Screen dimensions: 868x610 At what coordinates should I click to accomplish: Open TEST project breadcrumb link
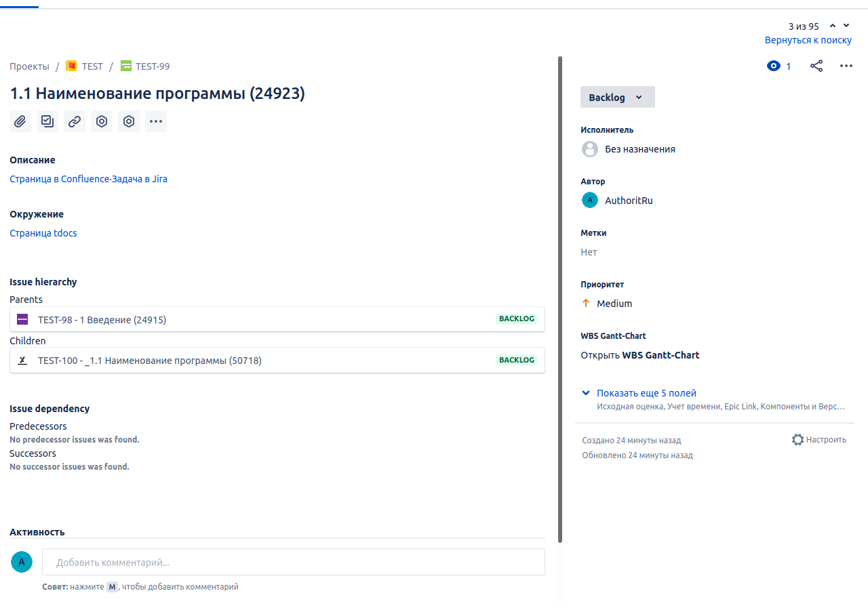(x=92, y=66)
